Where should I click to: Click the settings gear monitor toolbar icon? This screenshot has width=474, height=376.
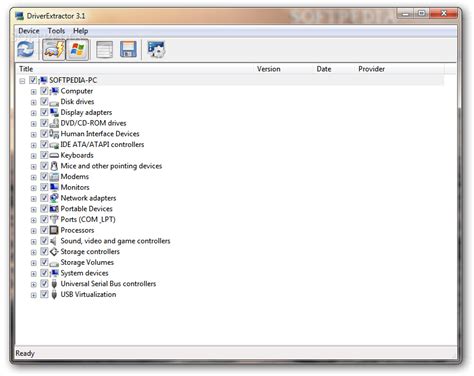(x=156, y=50)
